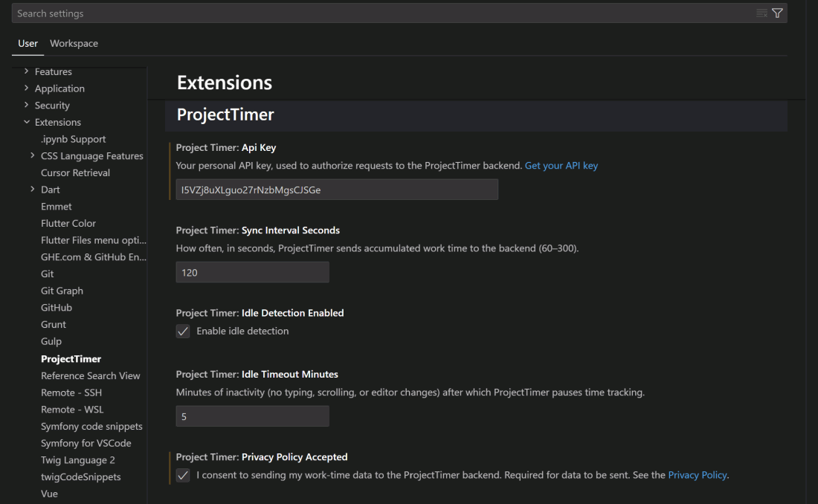Click the Idle Timeout Minutes field
Image resolution: width=818 pixels, height=504 pixels.
tap(253, 416)
